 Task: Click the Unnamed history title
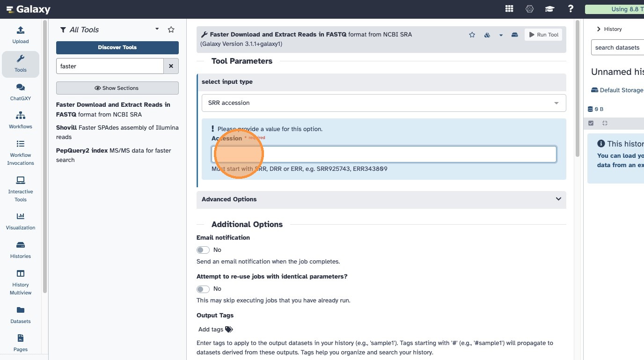point(617,72)
